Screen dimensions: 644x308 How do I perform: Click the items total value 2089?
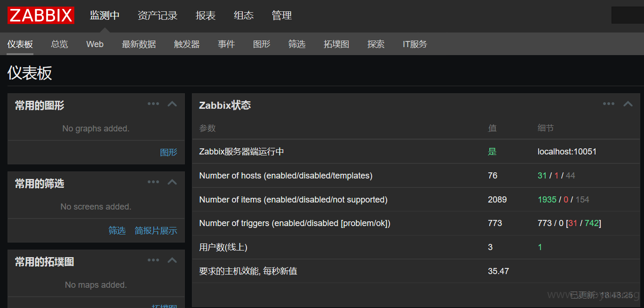(497, 200)
